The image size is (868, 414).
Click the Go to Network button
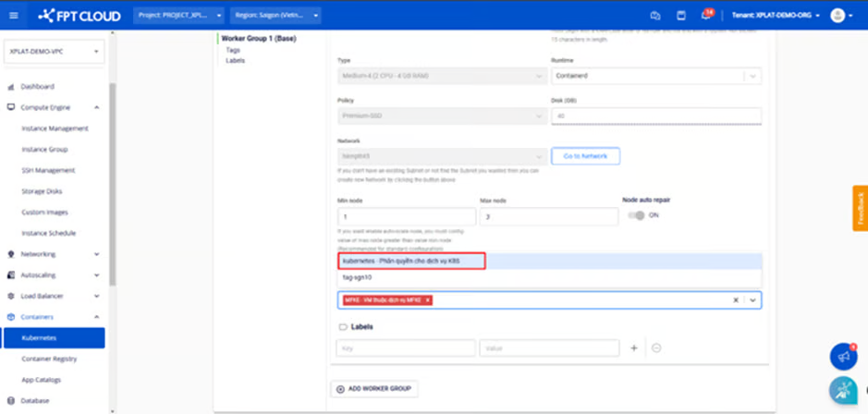point(585,156)
